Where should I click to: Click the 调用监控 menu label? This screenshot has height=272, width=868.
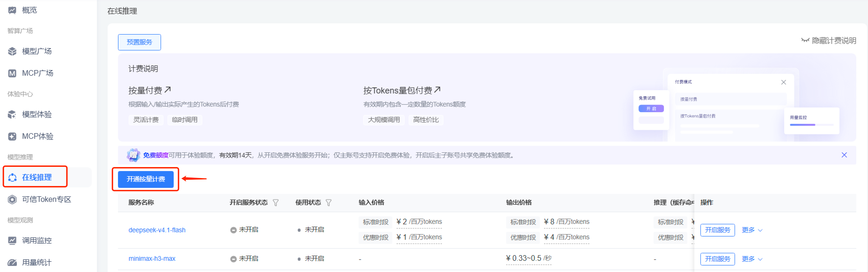click(x=37, y=241)
